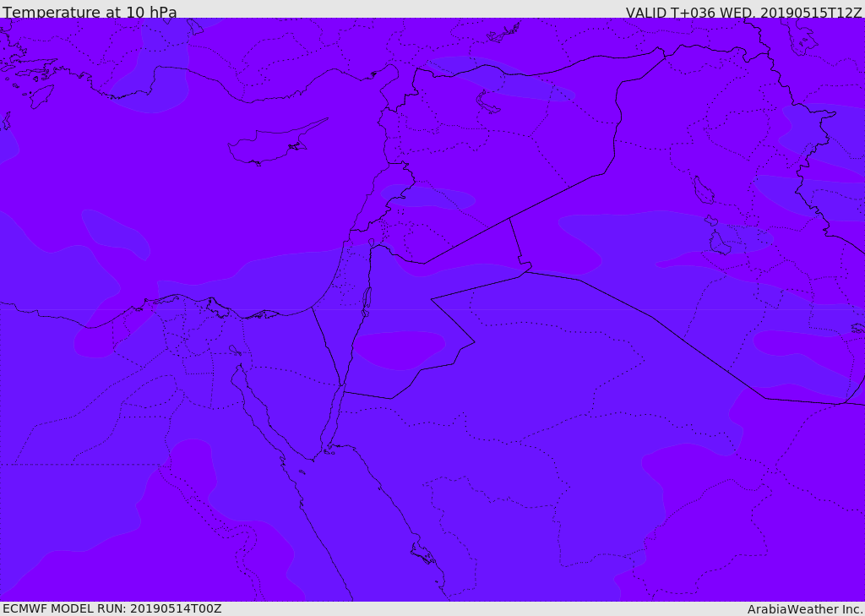865x616 pixels.
Task: Click the island of Cyprus on map
Action: coord(276,144)
